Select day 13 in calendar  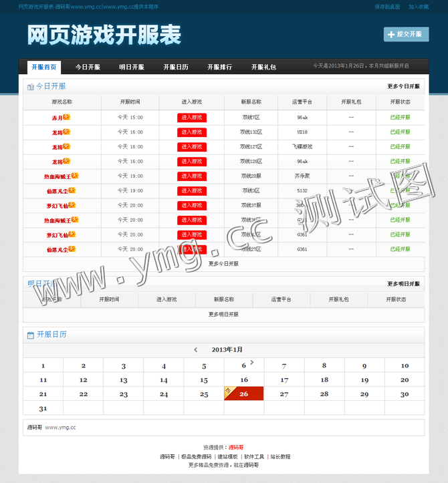click(124, 380)
